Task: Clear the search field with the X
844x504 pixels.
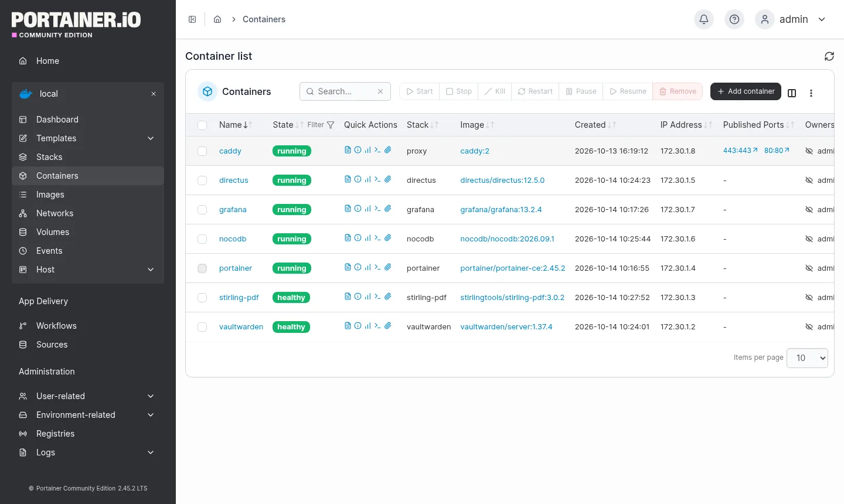Action: (x=380, y=91)
